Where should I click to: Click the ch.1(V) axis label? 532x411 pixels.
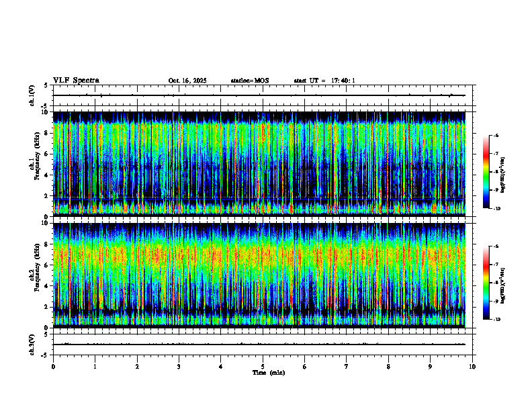click(x=32, y=95)
